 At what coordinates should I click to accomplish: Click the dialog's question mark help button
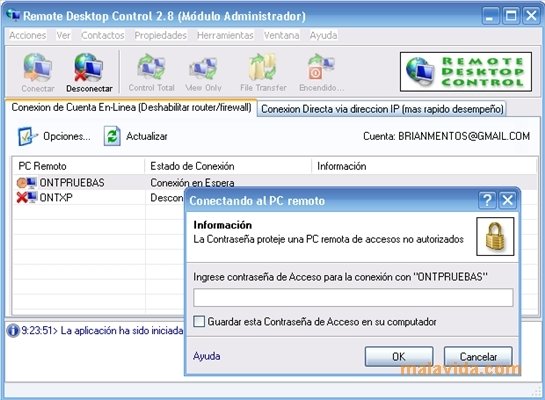pyautogui.click(x=487, y=200)
